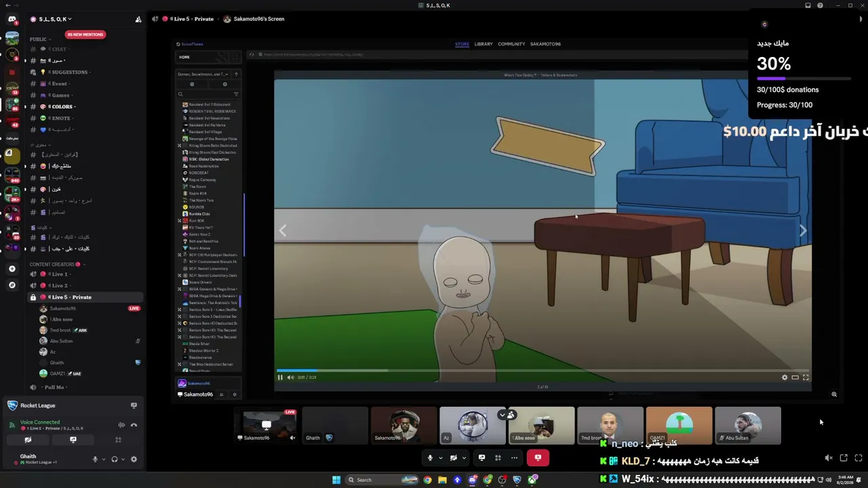Turn on camera in the call control bar
This screenshot has height=488, width=868.
coord(454,458)
